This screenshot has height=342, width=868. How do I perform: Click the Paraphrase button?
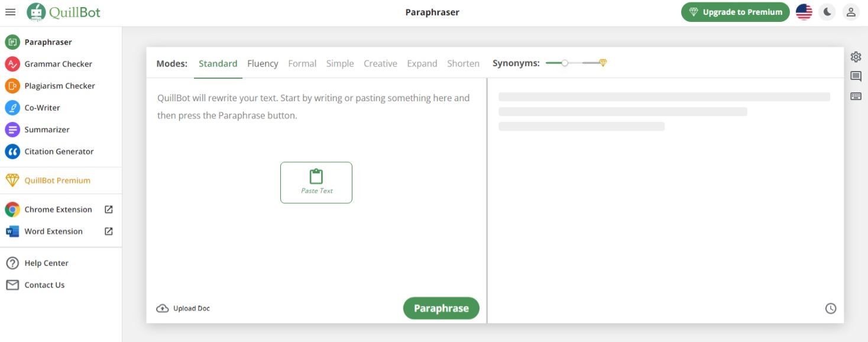coord(441,308)
